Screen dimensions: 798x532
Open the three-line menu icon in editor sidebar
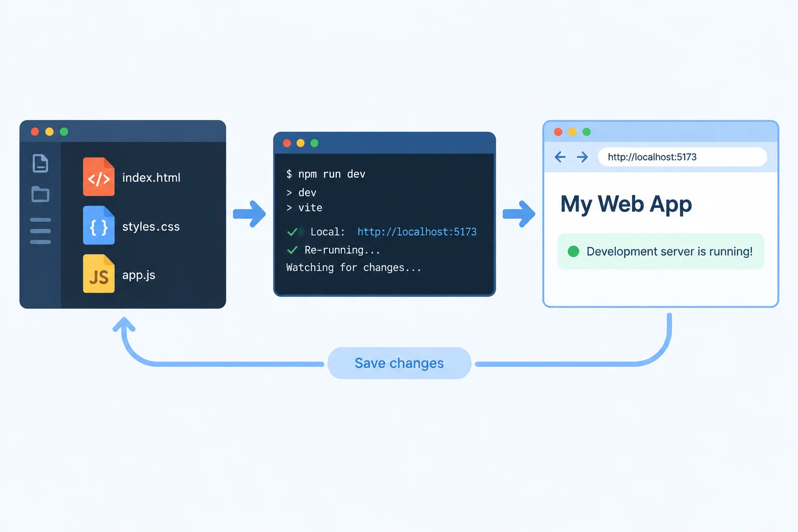(x=41, y=231)
